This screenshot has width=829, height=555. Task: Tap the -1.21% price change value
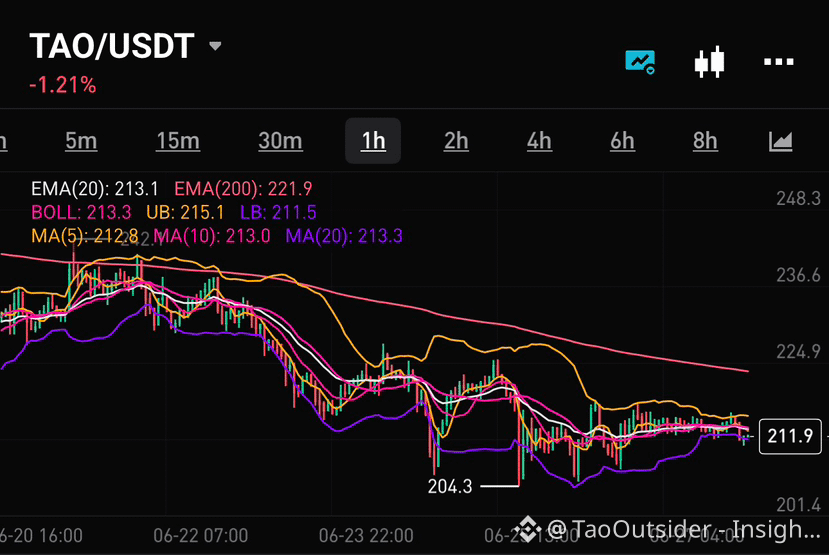63,85
